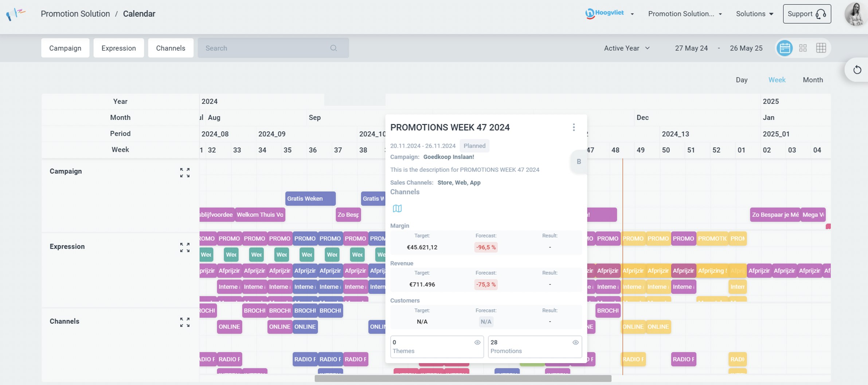
Task: Click inside the Search field
Action: point(266,48)
